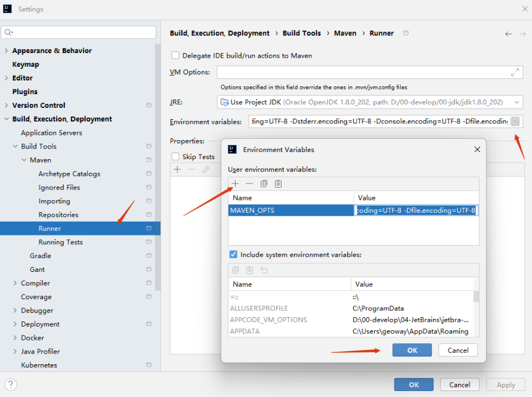Open the Gant settings page
The width and height of the screenshot is (532, 397).
click(37, 269)
